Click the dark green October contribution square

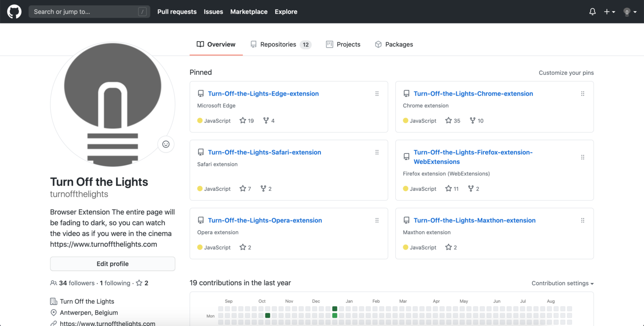267,316
